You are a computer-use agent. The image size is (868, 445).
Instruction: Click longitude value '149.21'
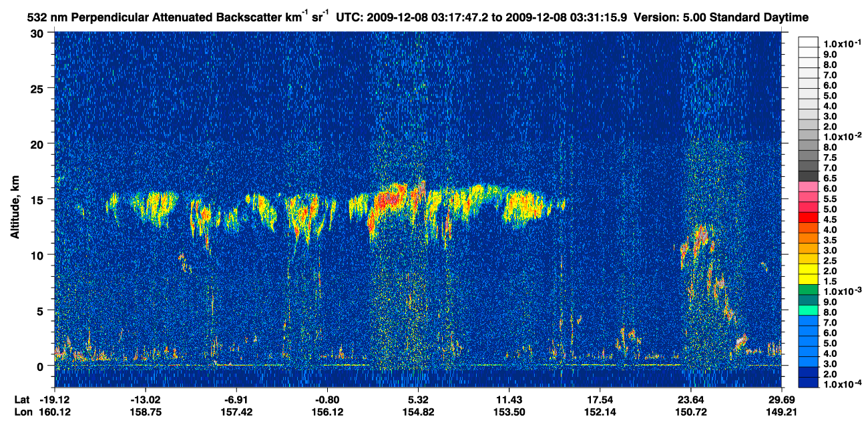pos(782,412)
